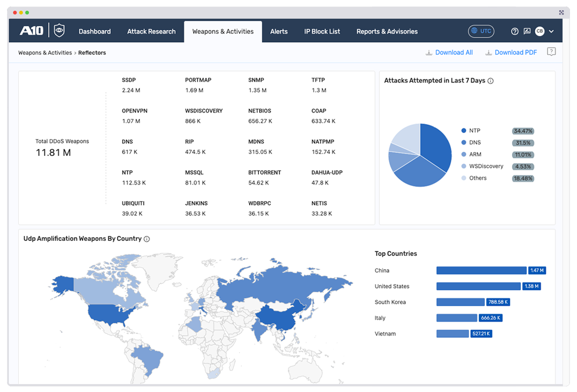The image size is (577, 392).
Task: Click the CB user avatar
Action: pos(540,31)
